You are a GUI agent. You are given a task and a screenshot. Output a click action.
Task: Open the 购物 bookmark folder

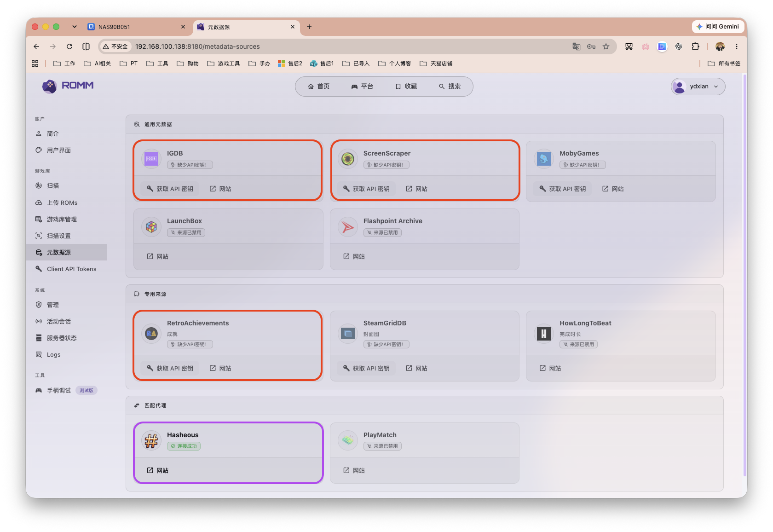pos(188,64)
